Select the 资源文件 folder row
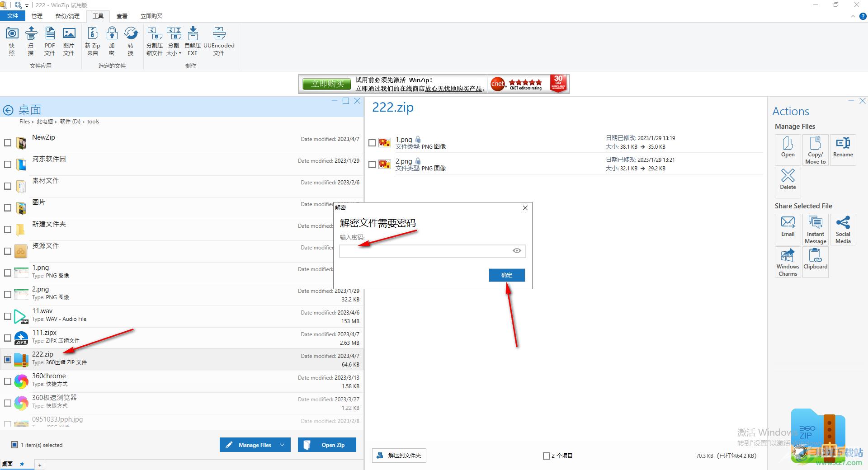The image size is (868, 470). [182, 251]
